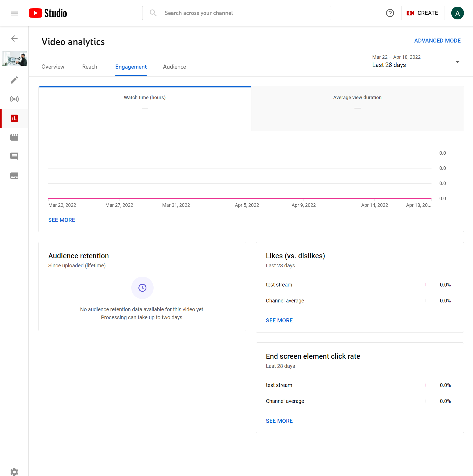473x476 pixels.
Task: Click the video thumbnail in the sidebar
Action: pos(14,58)
